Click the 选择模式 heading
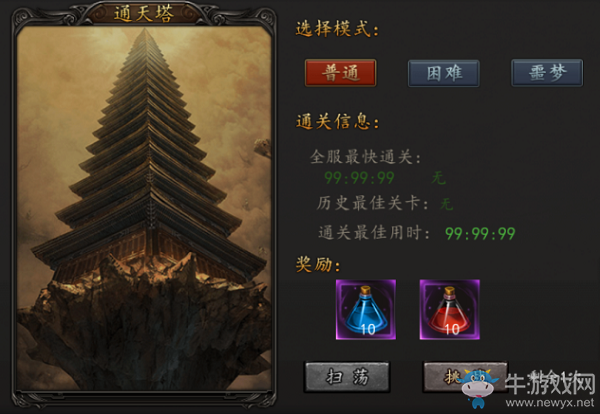Image resolution: width=600 pixels, height=414 pixels. coord(337,29)
